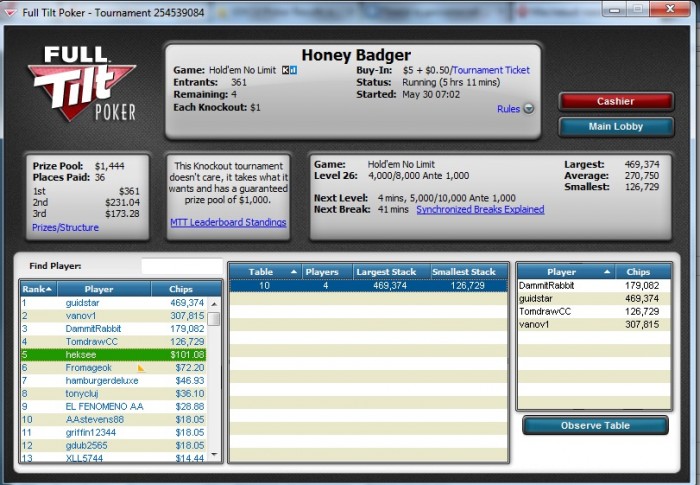Open the Tournament Ticket link
The image size is (700, 485).
[x=491, y=70]
